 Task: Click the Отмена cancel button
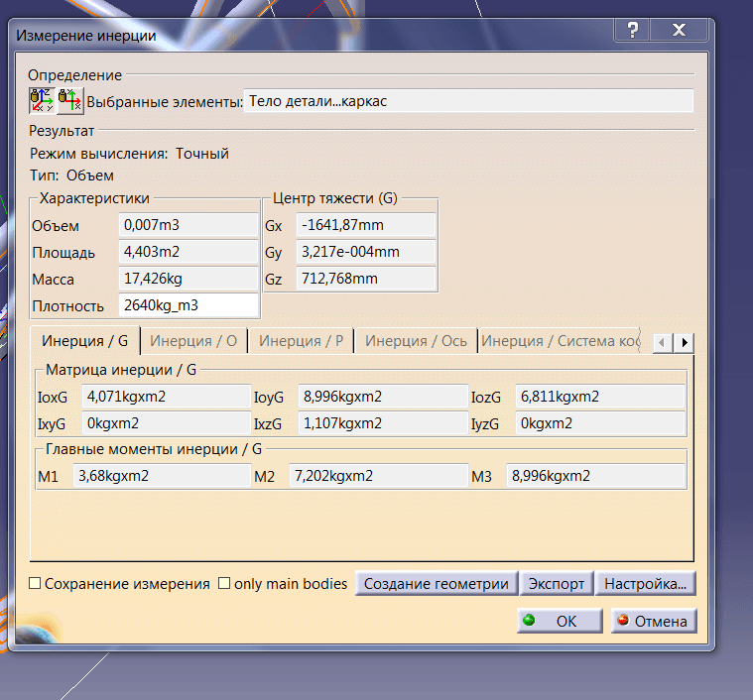pyautogui.click(x=652, y=622)
